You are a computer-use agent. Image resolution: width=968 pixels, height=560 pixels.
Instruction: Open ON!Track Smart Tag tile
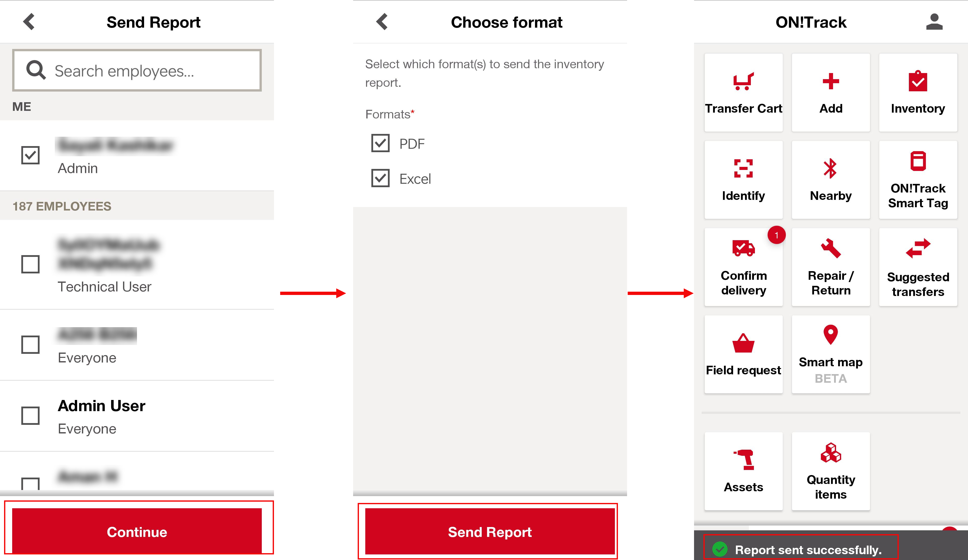pos(918,180)
